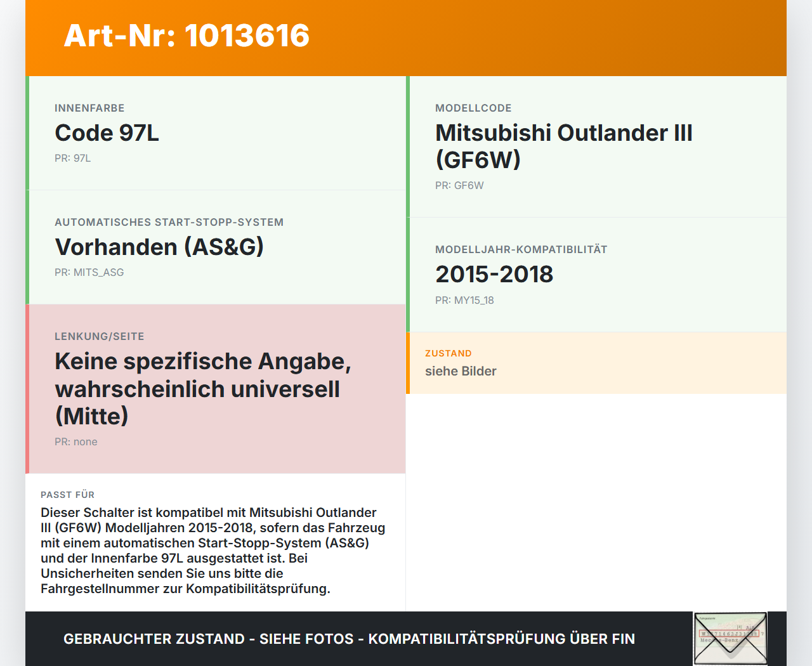Click the LENKUNG/SEITE label
The height and width of the screenshot is (666, 812).
[x=100, y=336]
